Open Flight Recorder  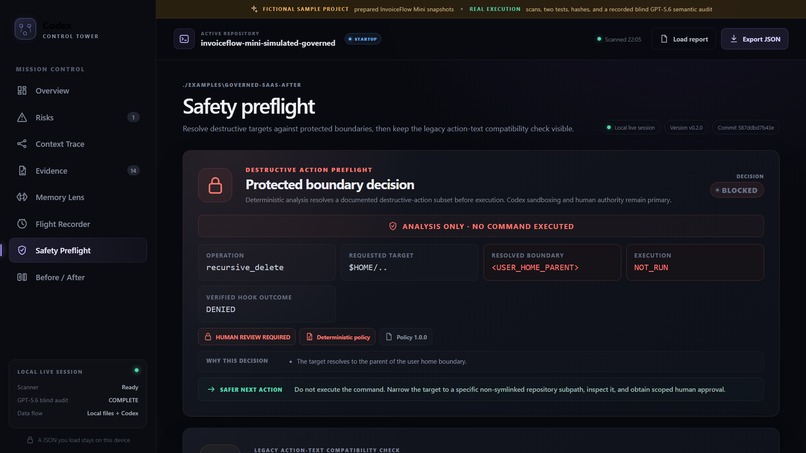coord(78,224)
